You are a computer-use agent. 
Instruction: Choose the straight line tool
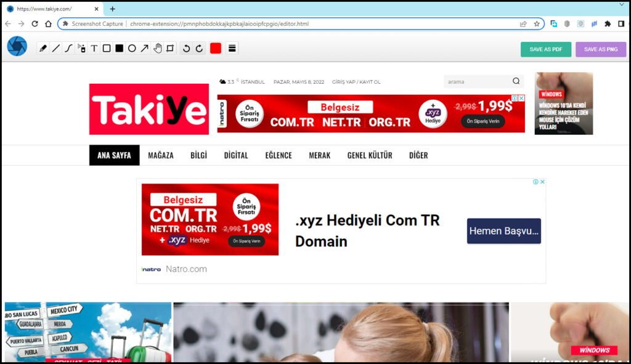(55, 48)
